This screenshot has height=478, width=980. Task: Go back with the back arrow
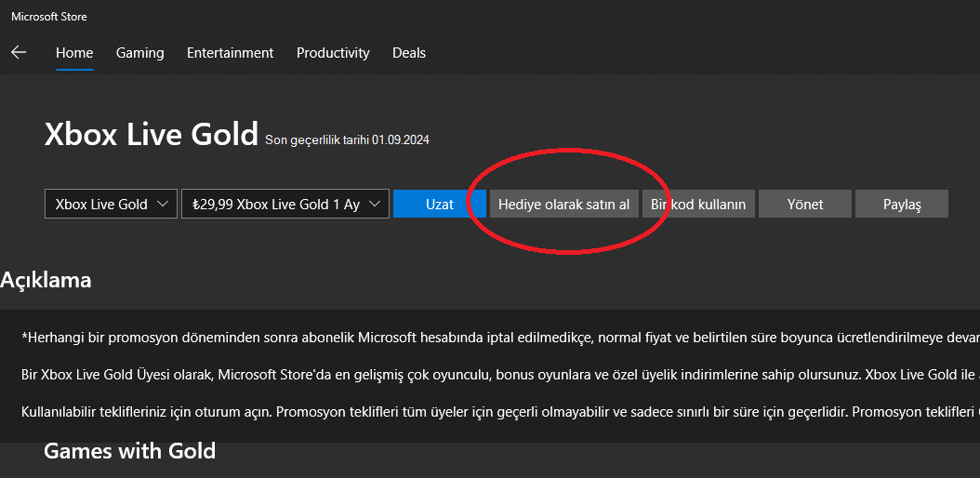pos(19,52)
